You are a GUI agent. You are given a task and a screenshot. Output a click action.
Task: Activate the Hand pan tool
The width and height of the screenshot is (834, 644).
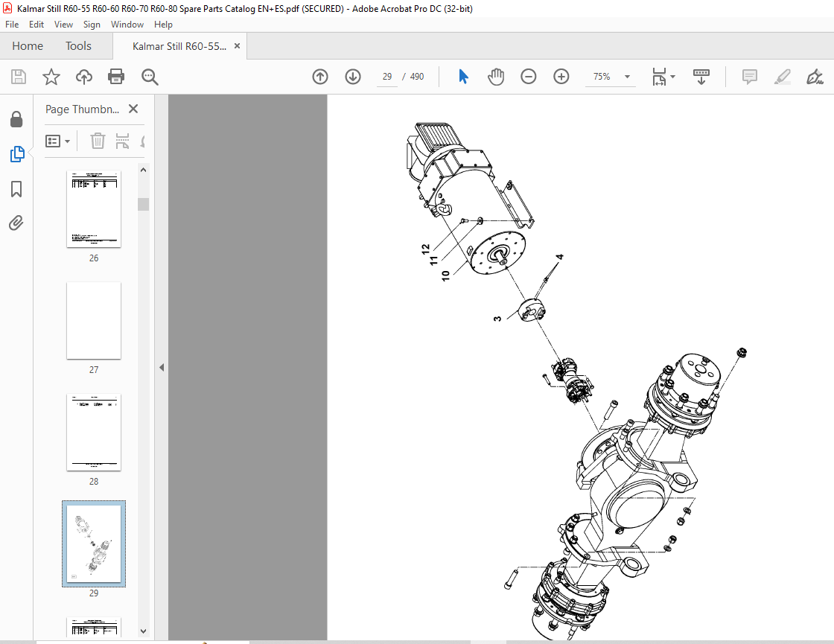coord(496,77)
